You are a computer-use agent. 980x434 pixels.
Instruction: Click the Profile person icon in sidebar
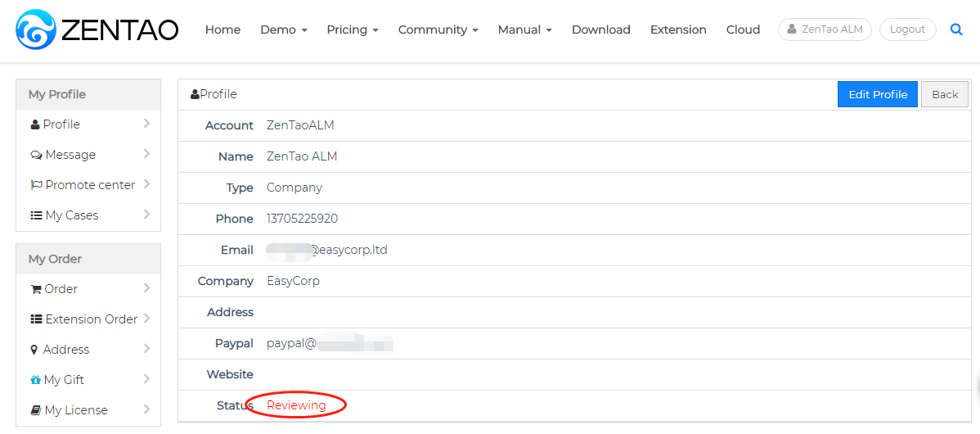click(x=35, y=124)
